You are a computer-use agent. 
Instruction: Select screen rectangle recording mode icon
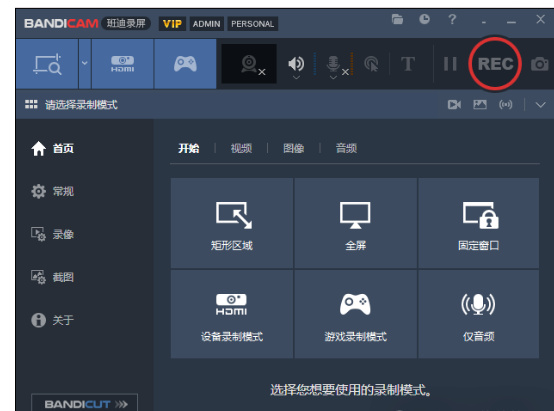pos(47,64)
